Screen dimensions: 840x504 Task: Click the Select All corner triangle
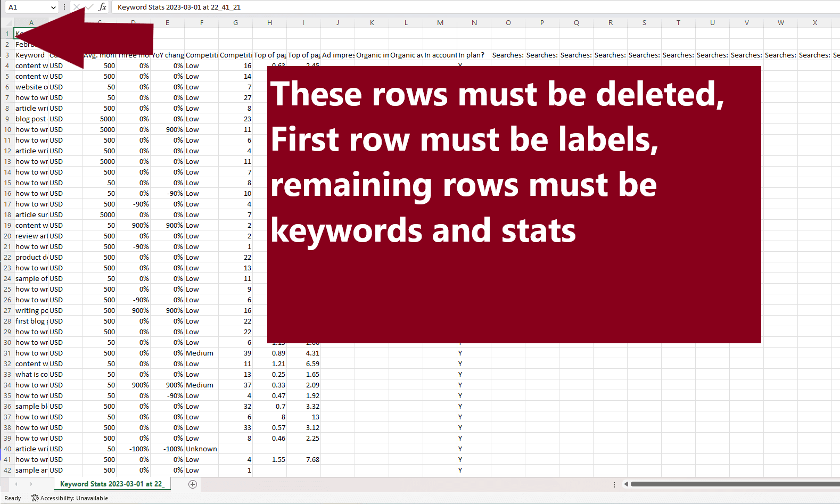coord(7,22)
